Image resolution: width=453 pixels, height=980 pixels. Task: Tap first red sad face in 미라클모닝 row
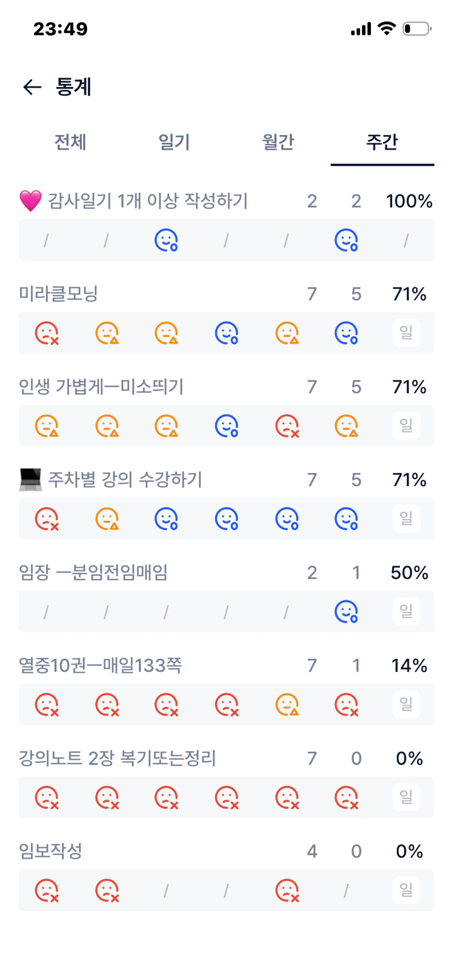pyautogui.click(x=47, y=333)
